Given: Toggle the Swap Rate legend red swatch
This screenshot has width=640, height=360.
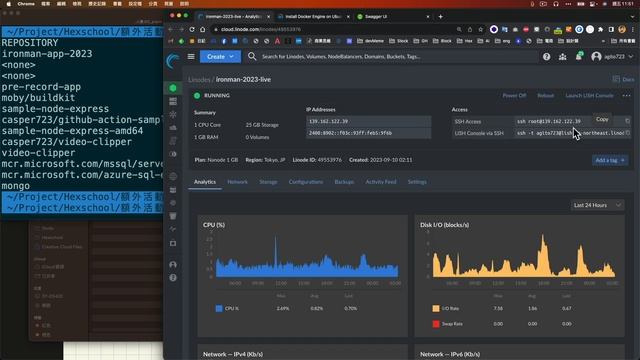Looking at the screenshot, I should pos(436,324).
